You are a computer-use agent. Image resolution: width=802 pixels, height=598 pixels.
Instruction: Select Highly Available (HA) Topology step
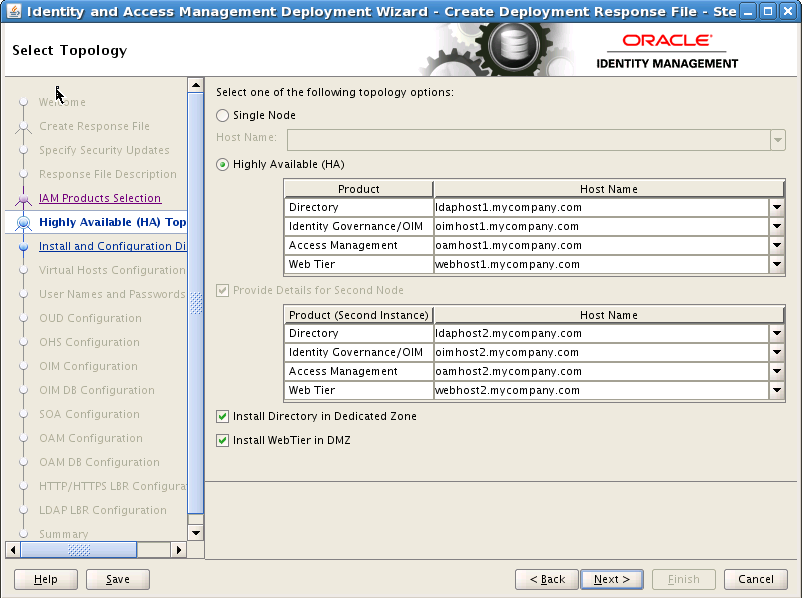pyautogui.click(x=113, y=223)
